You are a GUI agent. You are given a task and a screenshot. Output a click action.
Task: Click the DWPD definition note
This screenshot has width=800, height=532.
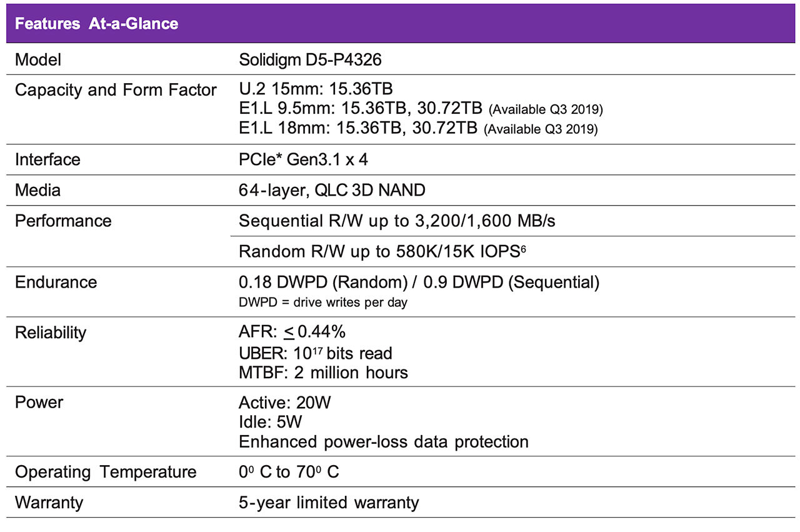pos(323,303)
